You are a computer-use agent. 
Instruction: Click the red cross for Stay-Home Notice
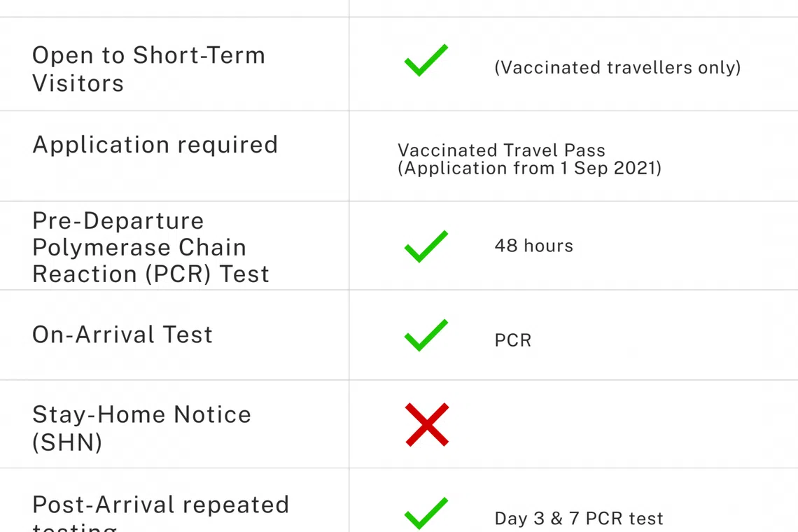click(426, 424)
